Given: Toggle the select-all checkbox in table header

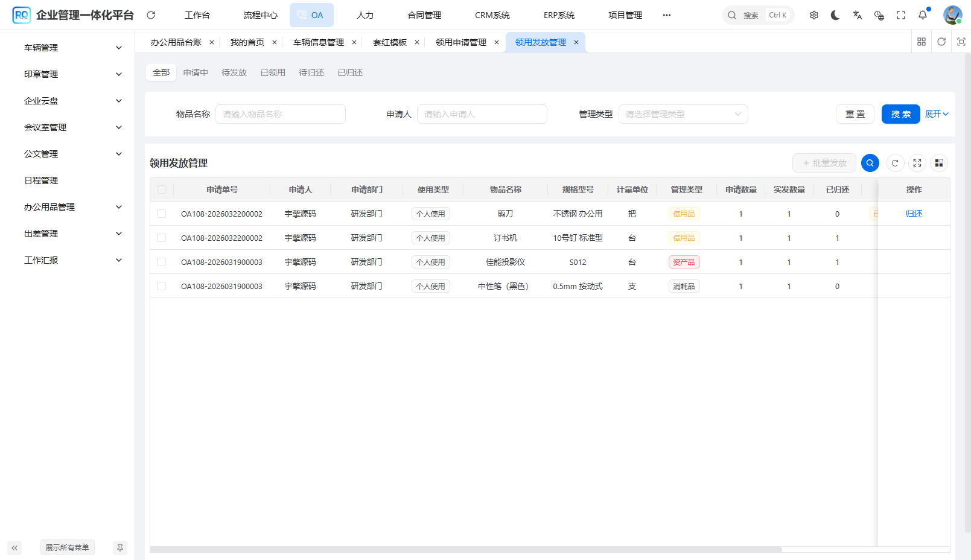Looking at the screenshot, I should pyautogui.click(x=162, y=189).
